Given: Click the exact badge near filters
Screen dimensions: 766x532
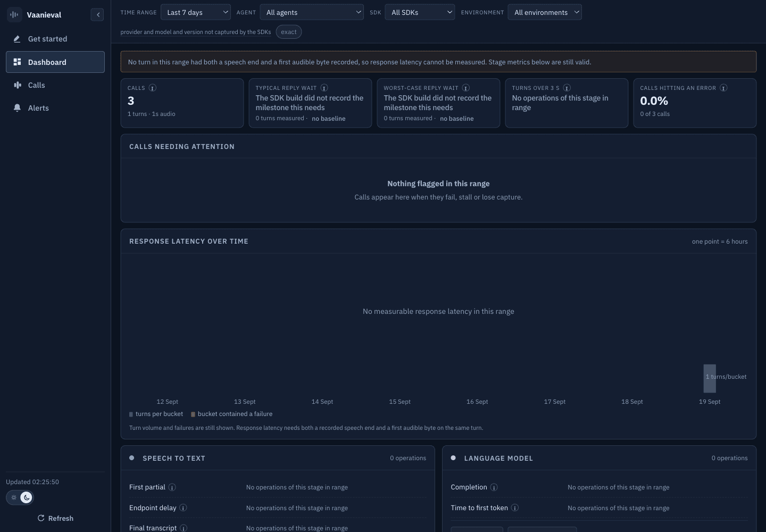Looking at the screenshot, I should 289,32.
